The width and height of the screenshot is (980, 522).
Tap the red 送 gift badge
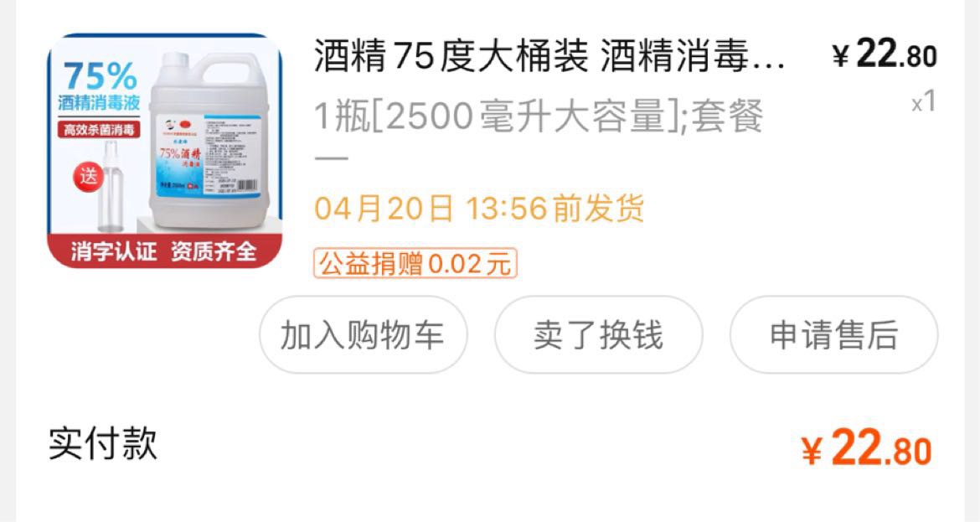(89, 177)
